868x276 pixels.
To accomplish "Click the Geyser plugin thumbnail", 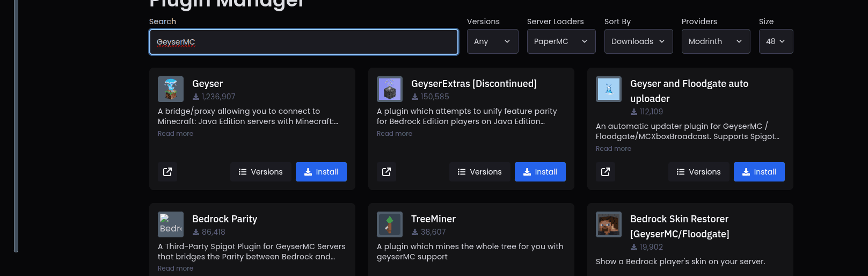I will (x=171, y=89).
